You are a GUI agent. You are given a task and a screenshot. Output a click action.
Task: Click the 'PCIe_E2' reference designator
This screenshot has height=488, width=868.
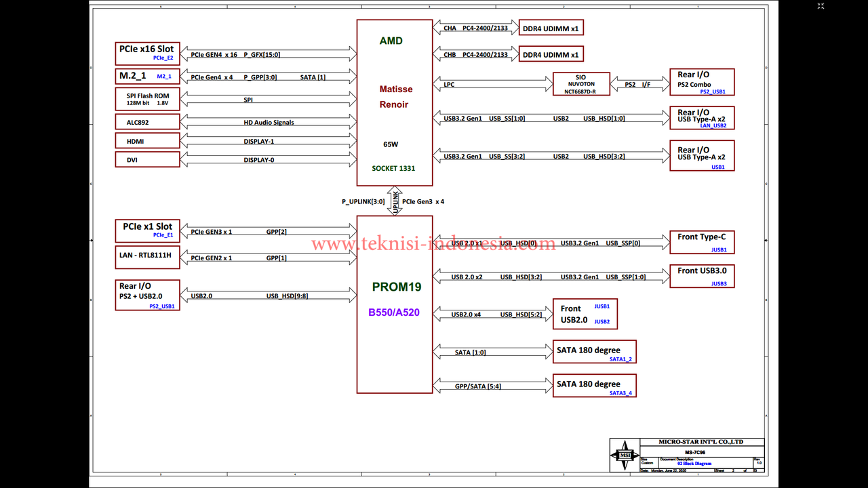pyautogui.click(x=163, y=58)
